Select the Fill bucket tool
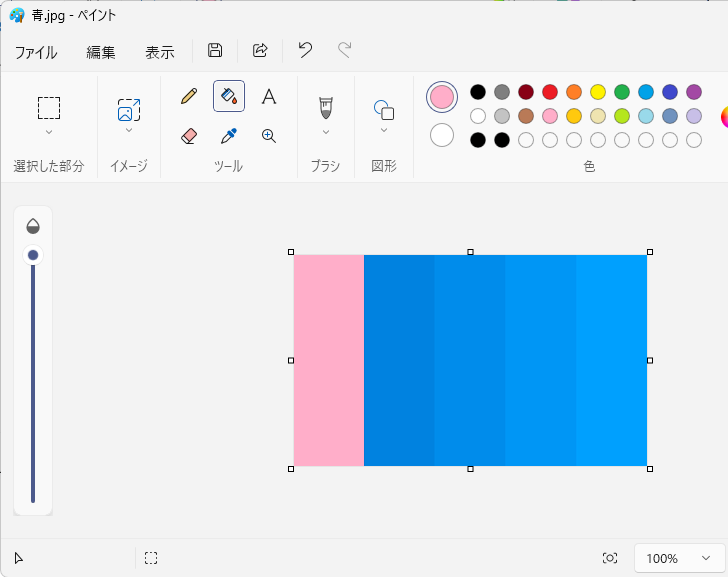The image size is (728, 577). point(229,96)
